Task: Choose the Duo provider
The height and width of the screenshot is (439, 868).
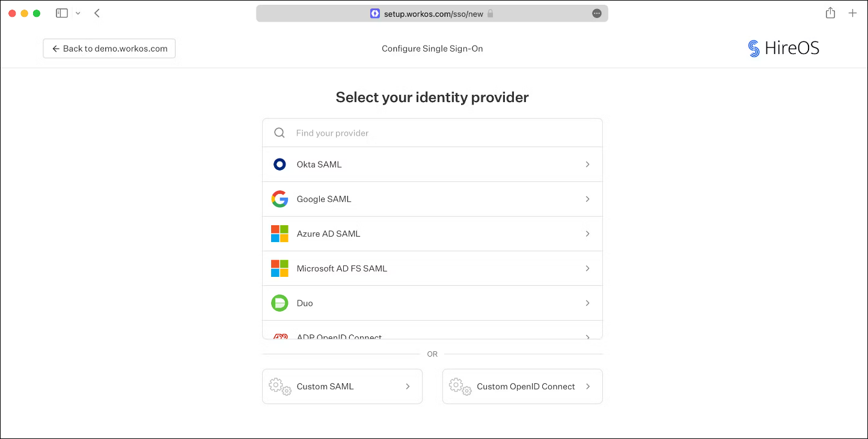Action: click(432, 303)
